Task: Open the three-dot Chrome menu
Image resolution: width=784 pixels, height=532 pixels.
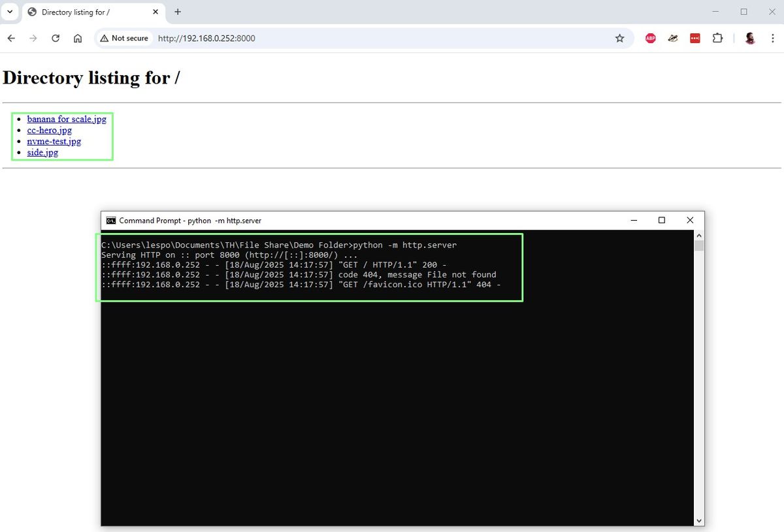Action: click(x=773, y=39)
